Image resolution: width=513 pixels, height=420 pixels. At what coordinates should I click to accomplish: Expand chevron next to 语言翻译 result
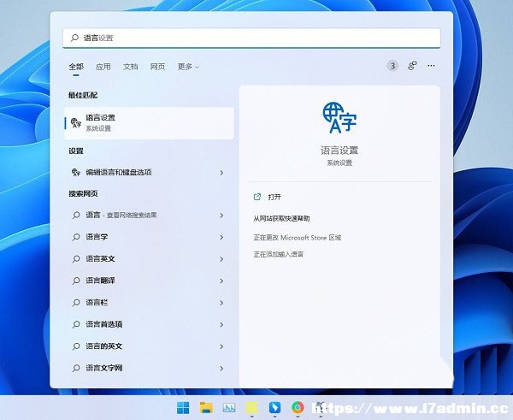[221, 281]
